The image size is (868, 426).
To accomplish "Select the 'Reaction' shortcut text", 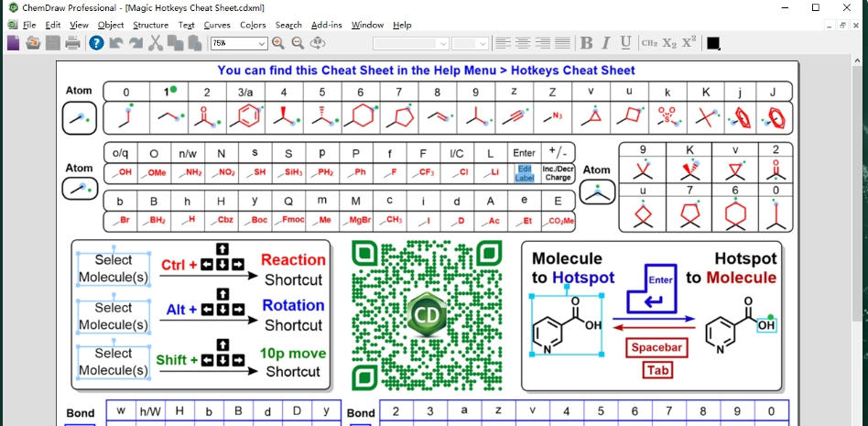I will 293,260.
